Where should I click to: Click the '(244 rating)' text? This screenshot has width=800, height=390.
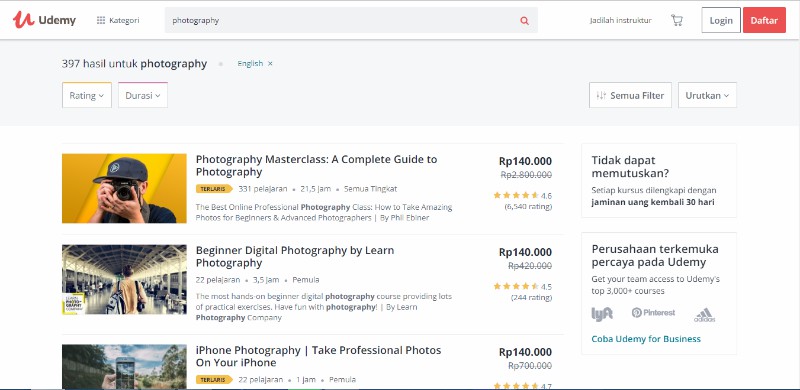click(531, 298)
